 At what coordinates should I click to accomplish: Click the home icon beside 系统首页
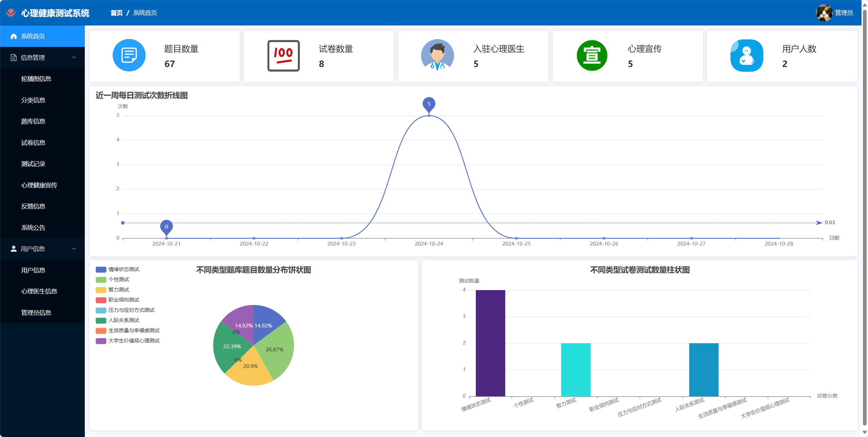pyautogui.click(x=14, y=36)
